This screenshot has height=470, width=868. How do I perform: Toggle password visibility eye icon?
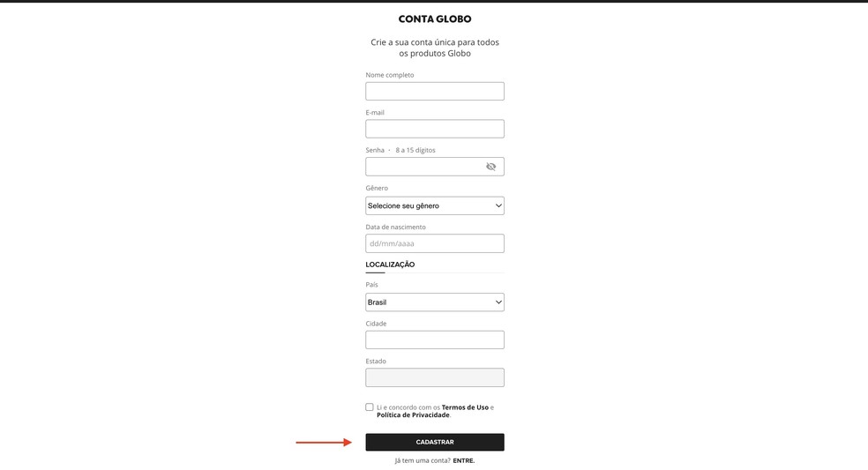(x=491, y=167)
